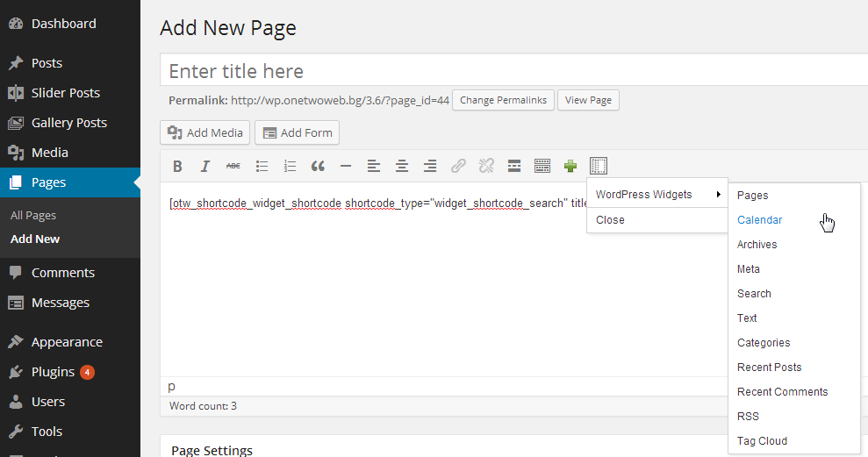Viewport: 868px width, 457px height.
Task: Select Recent Comments widget from submenu
Action: click(794, 392)
